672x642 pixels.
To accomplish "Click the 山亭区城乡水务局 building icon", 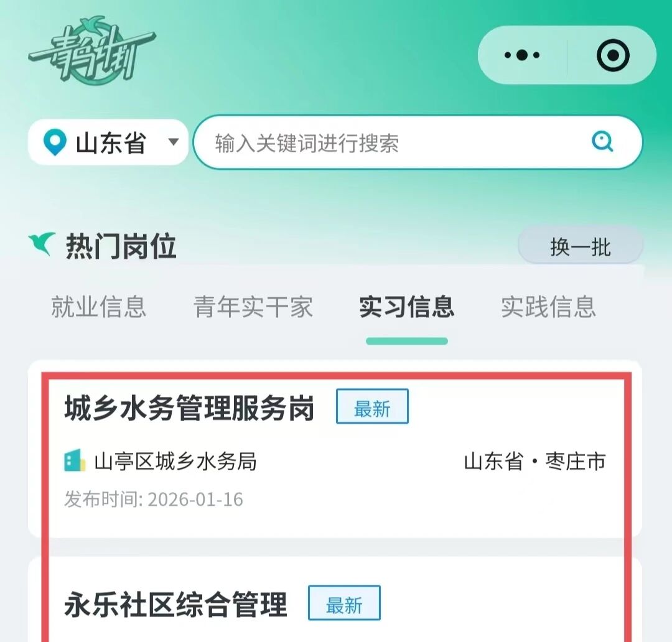I will pyautogui.click(x=75, y=461).
